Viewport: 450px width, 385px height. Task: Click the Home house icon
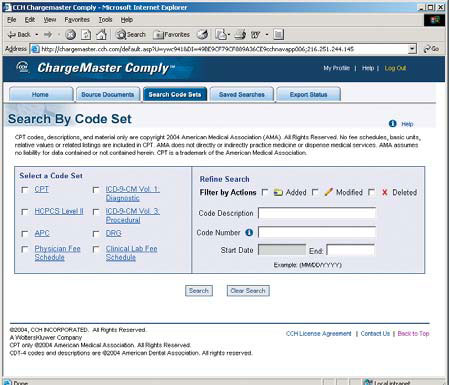101,34
